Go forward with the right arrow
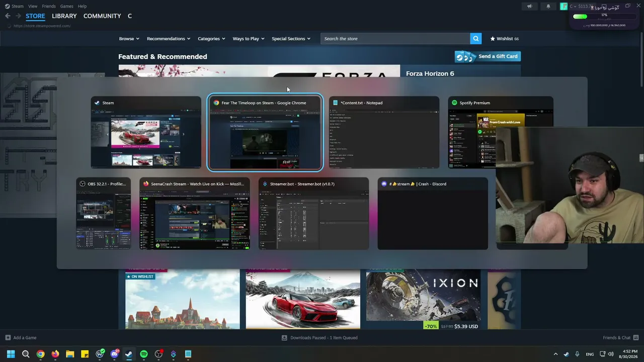 click(18, 16)
